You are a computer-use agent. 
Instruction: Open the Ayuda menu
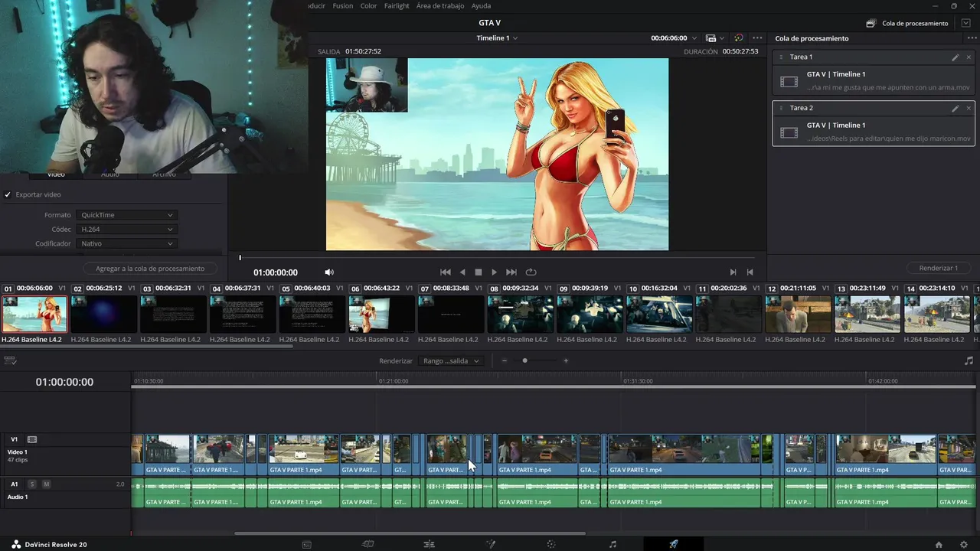point(481,6)
